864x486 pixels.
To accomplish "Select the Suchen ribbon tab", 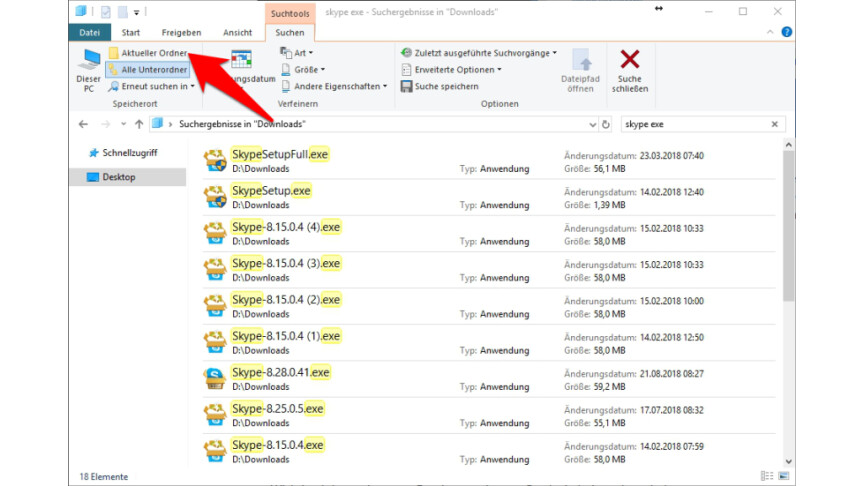I will (290, 33).
